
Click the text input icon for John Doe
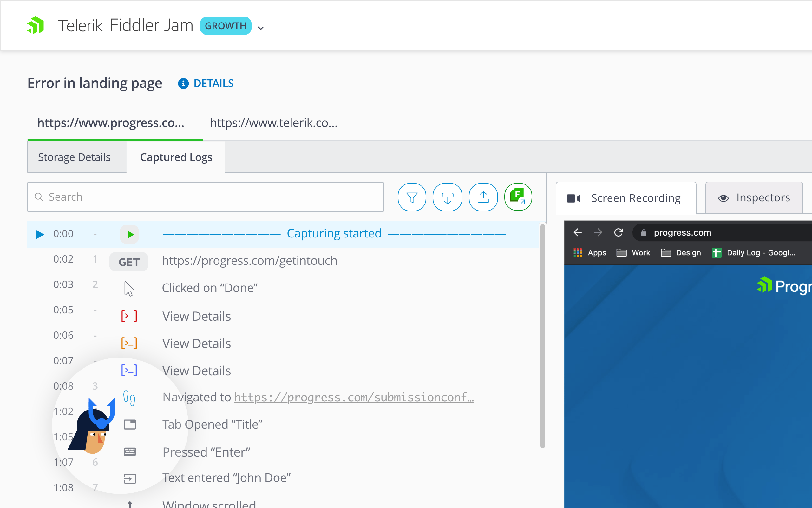(129, 479)
